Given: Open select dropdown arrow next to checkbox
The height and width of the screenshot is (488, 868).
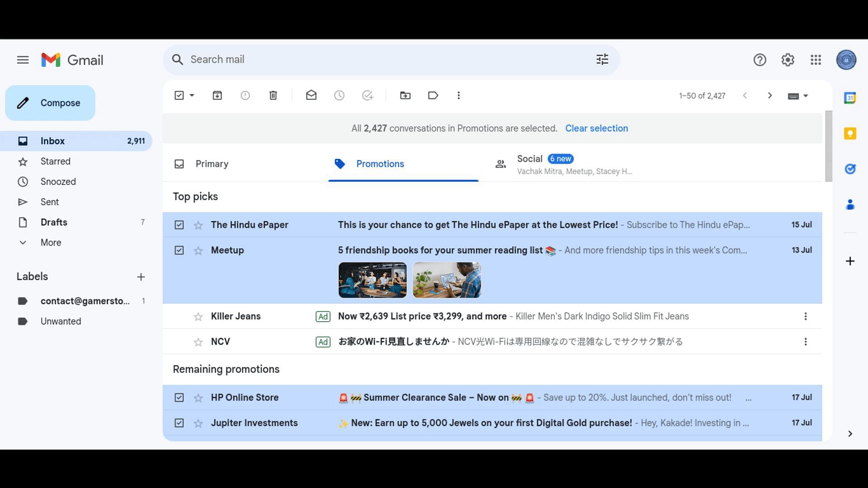Looking at the screenshot, I should click(192, 95).
